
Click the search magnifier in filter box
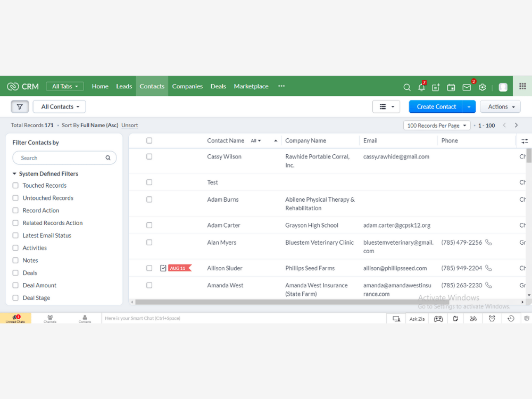108,158
